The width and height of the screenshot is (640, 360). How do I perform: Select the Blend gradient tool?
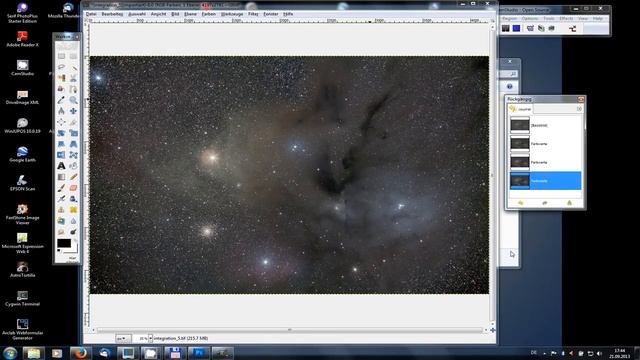click(x=61, y=177)
